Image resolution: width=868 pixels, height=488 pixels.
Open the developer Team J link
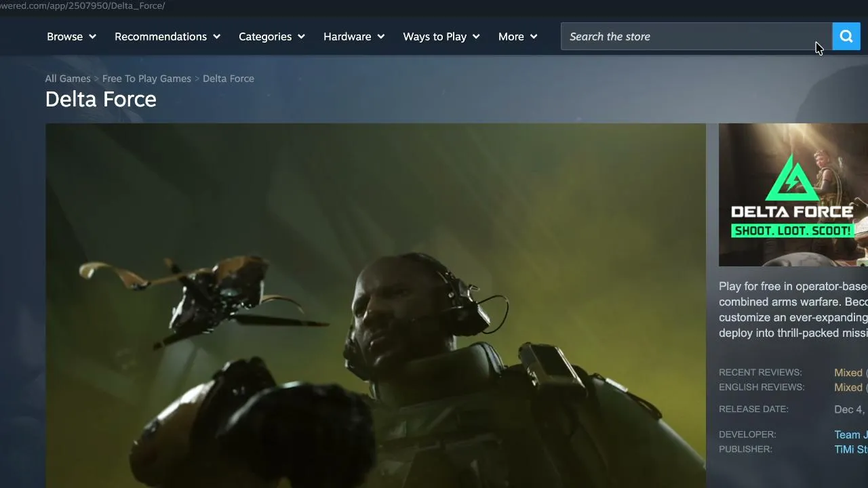point(850,434)
